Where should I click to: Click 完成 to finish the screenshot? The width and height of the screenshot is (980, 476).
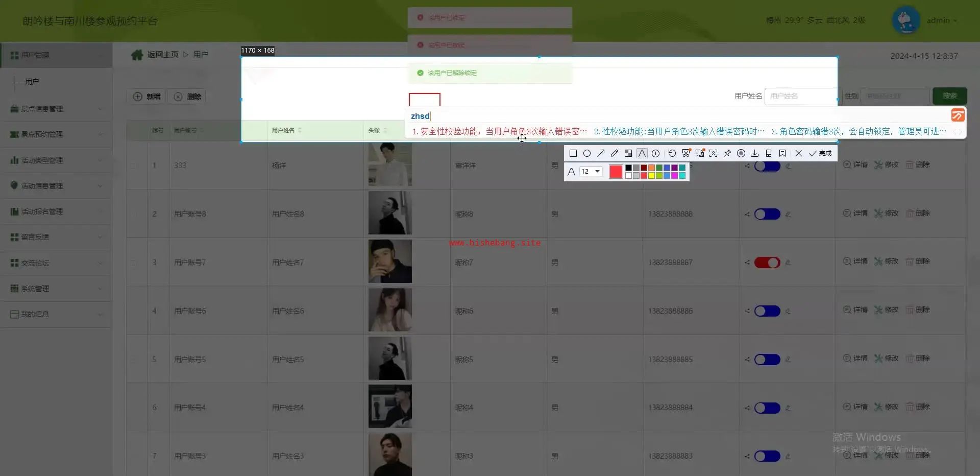click(x=820, y=153)
